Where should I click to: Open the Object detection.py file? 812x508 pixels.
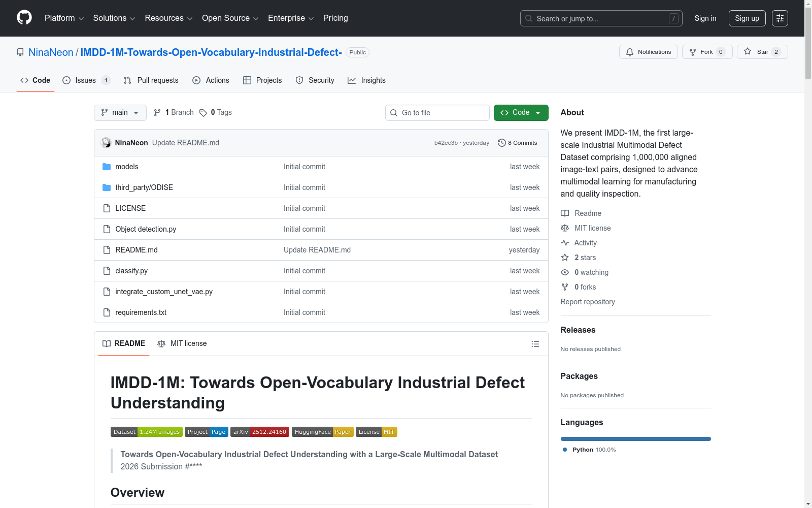tap(146, 229)
